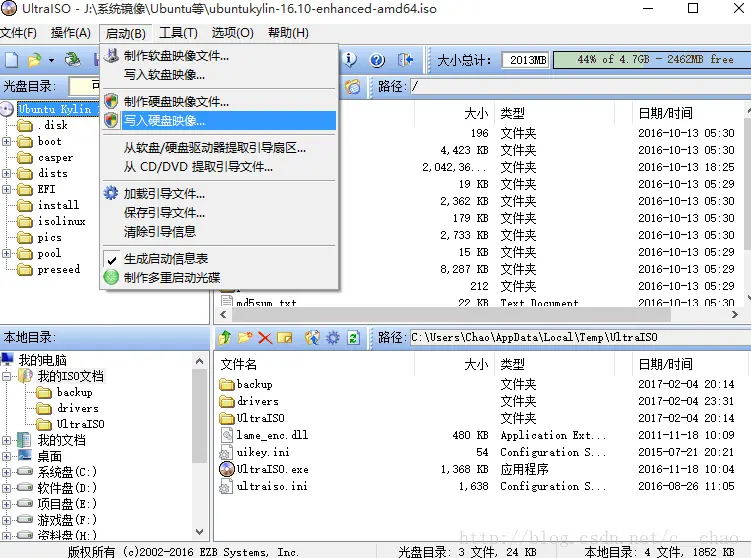Click the New file toolbar icon

[x=12, y=60]
